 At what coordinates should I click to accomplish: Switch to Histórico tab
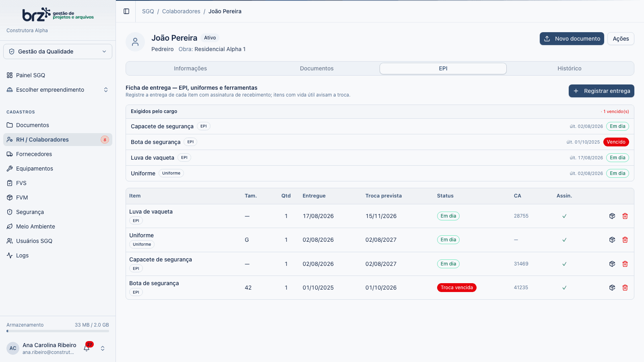570,68
